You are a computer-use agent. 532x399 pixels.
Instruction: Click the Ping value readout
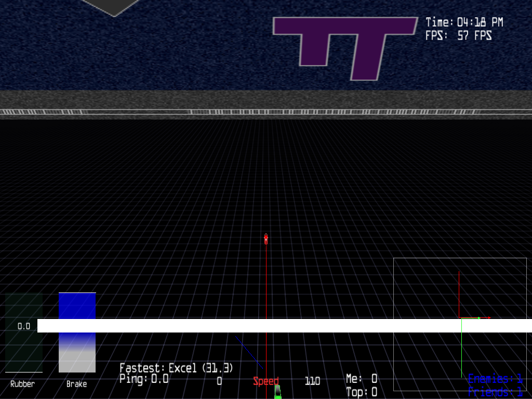click(x=144, y=379)
